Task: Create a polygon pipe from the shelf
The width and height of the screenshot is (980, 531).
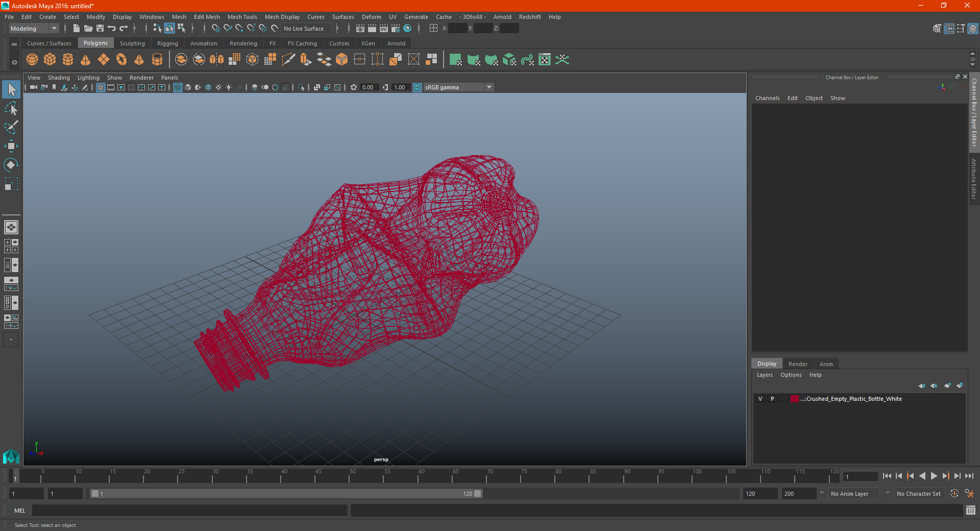Action: (157, 60)
